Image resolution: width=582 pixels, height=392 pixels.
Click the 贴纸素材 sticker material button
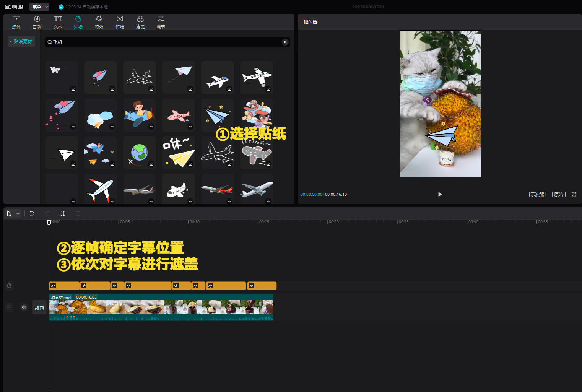[x=21, y=41]
